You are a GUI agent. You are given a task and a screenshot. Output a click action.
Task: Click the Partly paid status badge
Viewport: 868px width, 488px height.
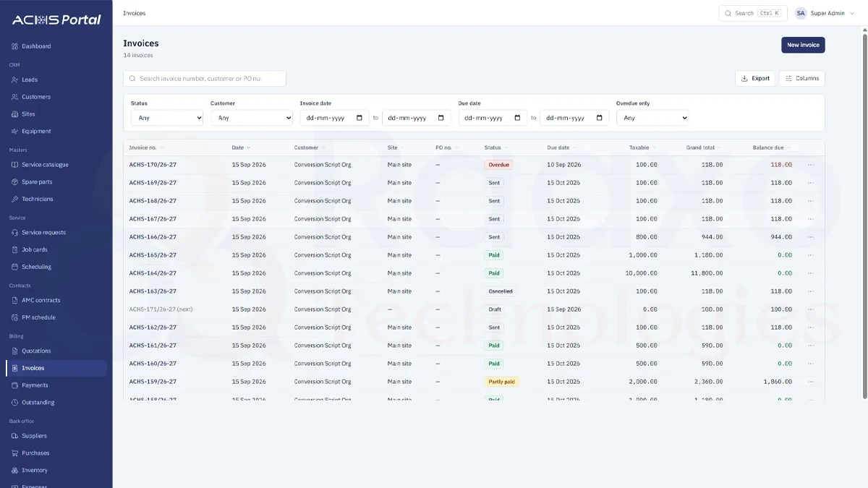pos(501,382)
